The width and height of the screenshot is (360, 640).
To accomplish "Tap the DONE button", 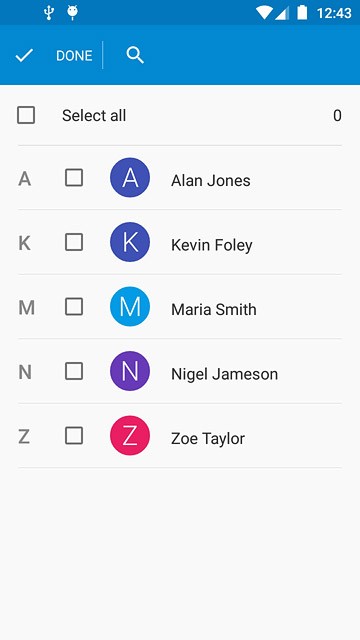I will point(74,56).
